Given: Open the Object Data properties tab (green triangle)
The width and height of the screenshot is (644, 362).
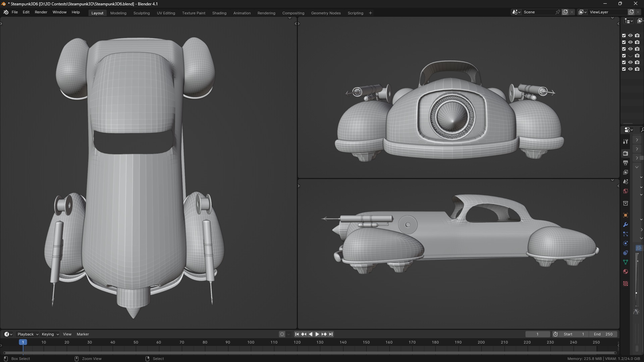Looking at the screenshot, I should 625,262.
